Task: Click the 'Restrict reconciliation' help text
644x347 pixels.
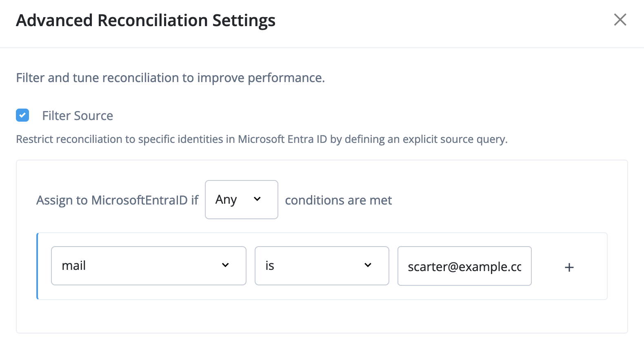Action: 262,139
